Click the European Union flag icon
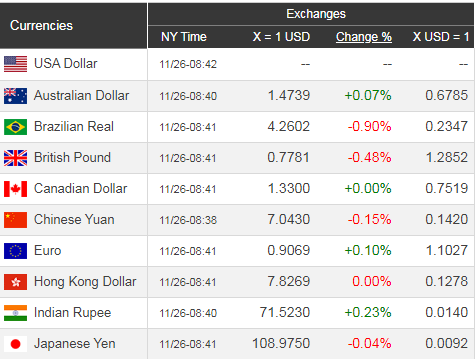The height and width of the screenshot is (361, 475). 15,251
